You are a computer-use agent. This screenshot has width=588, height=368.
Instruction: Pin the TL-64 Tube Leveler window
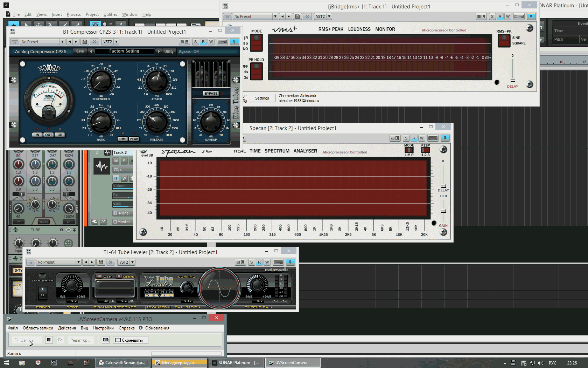pyautogui.click(x=290, y=262)
